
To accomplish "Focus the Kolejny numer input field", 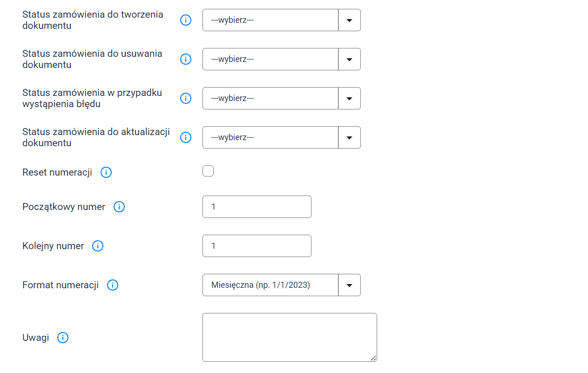I will pyautogui.click(x=257, y=246).
